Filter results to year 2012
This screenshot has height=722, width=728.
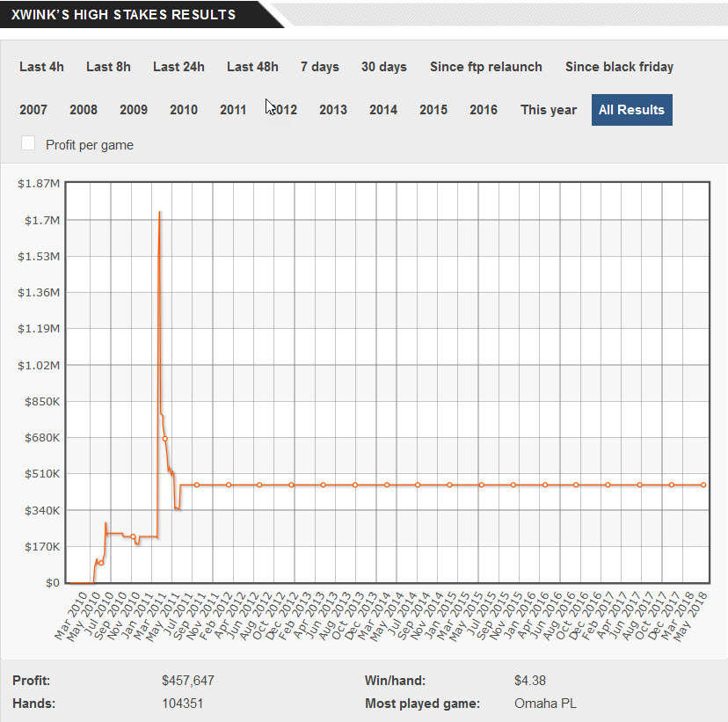pos(283,110)
